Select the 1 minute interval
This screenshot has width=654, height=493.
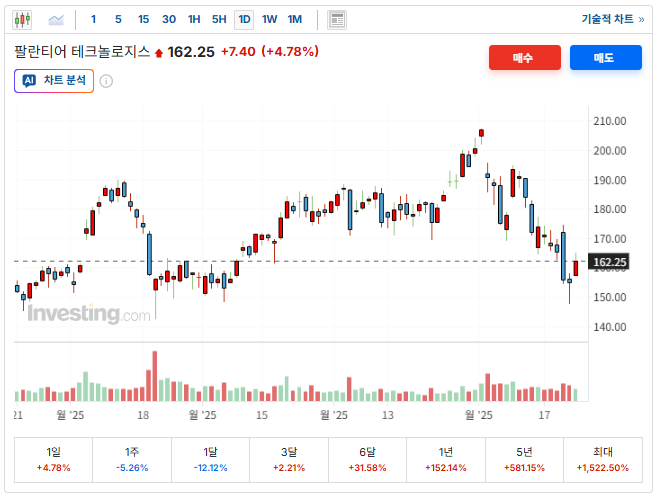93,19
